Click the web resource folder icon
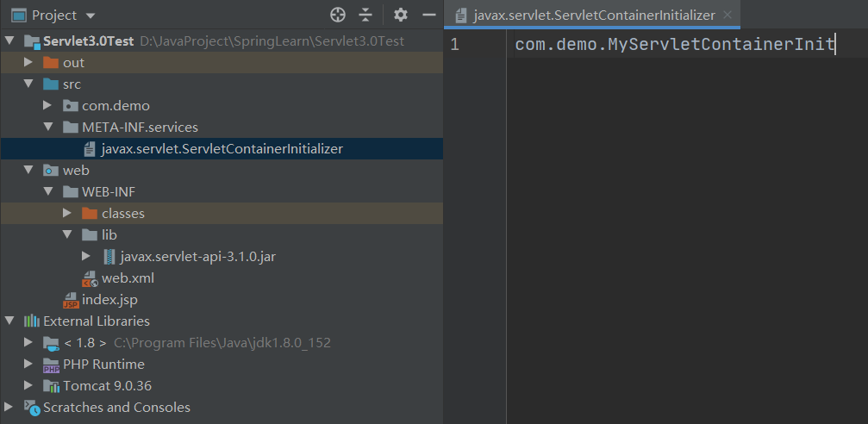 coord(51,171)
